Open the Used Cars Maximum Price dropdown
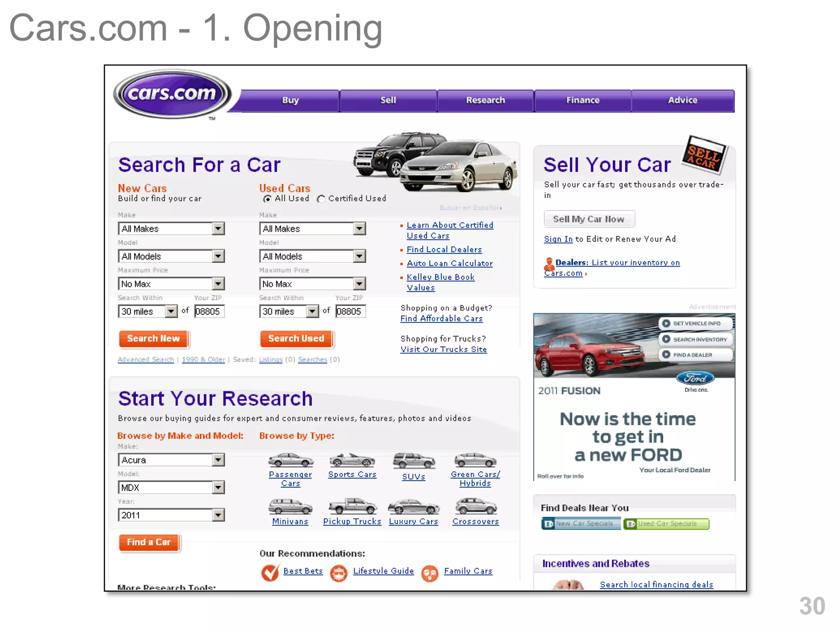The image size is (840, 630). click(313, 284)
